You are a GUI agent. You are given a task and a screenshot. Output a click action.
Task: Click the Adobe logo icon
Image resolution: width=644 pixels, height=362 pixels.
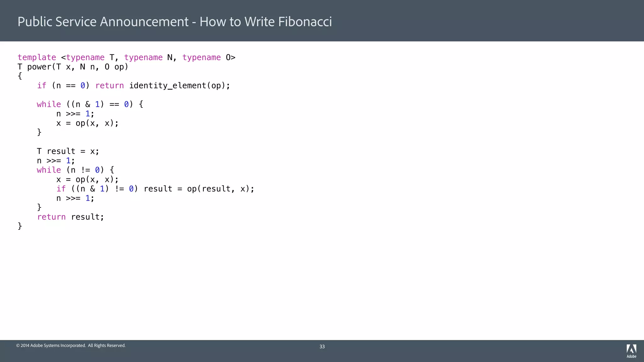tap(631, 349)
